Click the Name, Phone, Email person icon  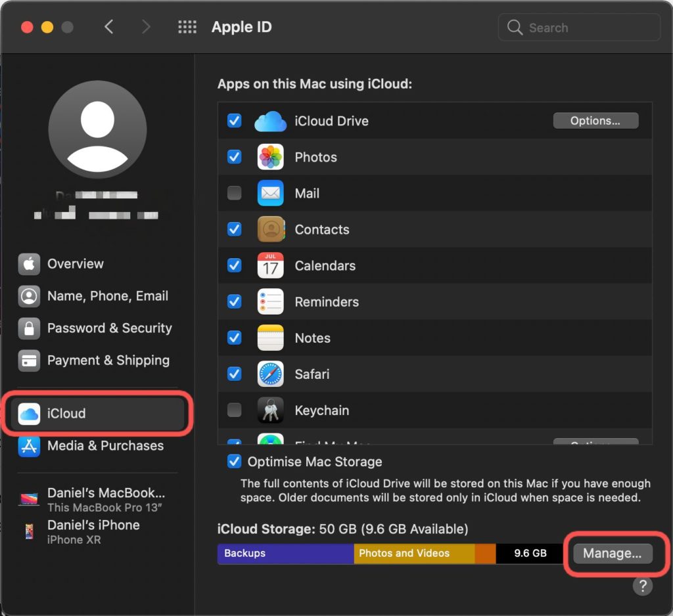(29, 296)
